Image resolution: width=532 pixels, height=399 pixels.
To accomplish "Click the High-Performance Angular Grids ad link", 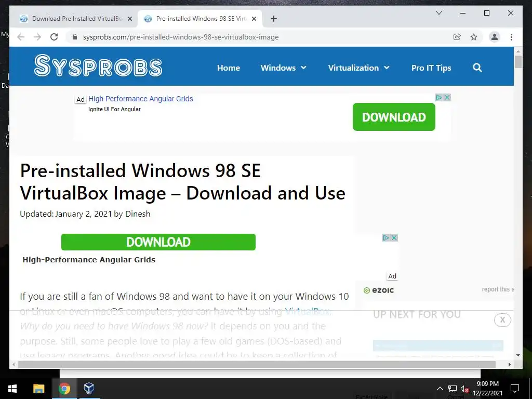I will (x=140, y=99).
